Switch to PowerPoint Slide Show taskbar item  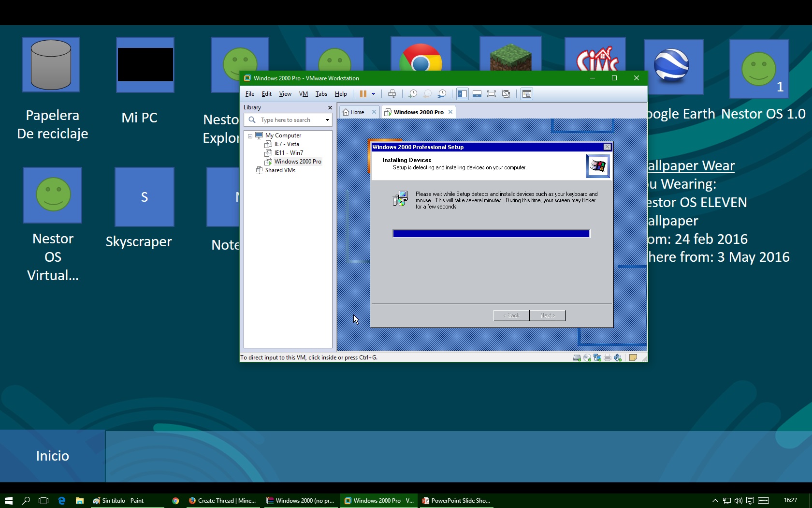pyautogui.click(x=457, y=501)
